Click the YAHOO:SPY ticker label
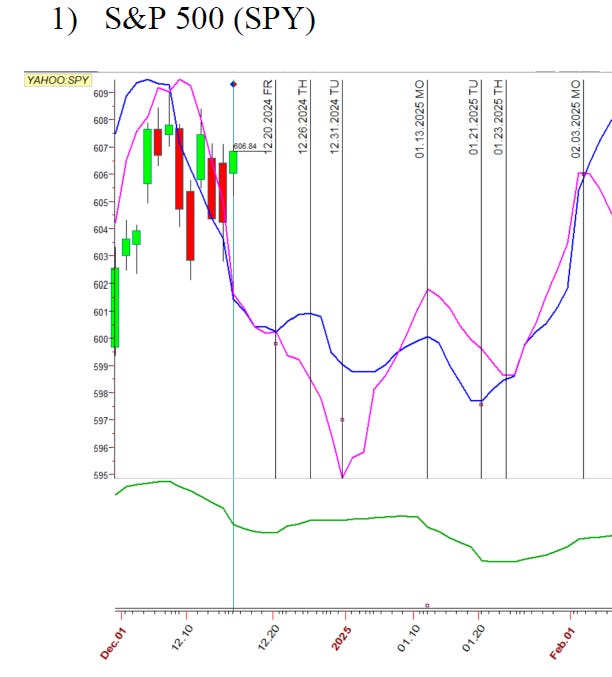The image size is (612, 677). (58, 80)
